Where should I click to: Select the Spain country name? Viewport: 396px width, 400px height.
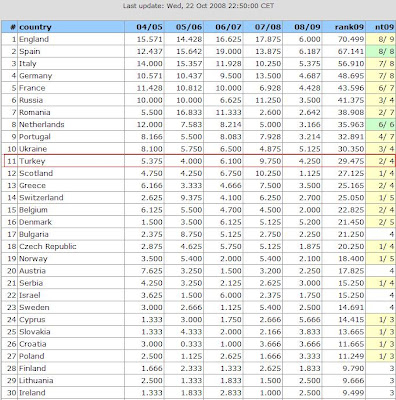tap(30, 52)
